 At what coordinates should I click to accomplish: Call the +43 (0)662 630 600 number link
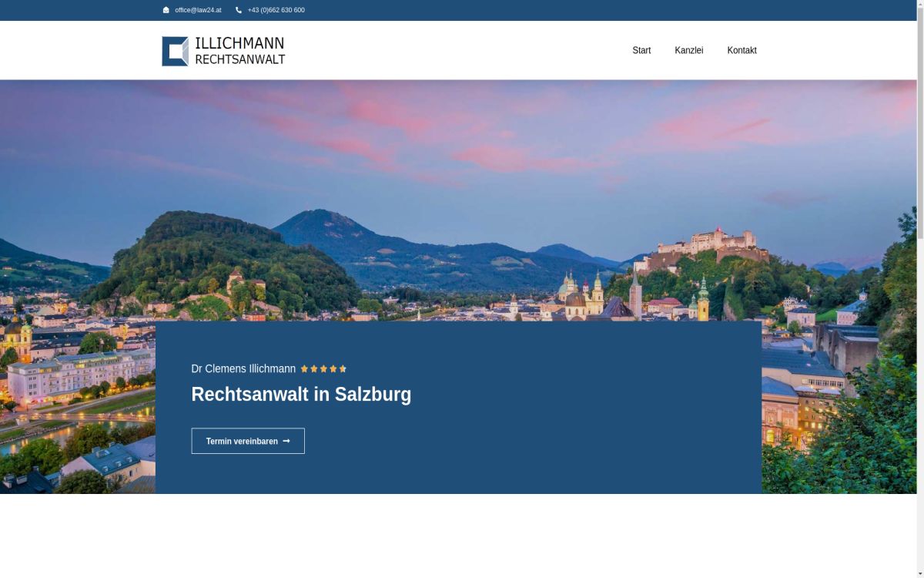[276, 10]
